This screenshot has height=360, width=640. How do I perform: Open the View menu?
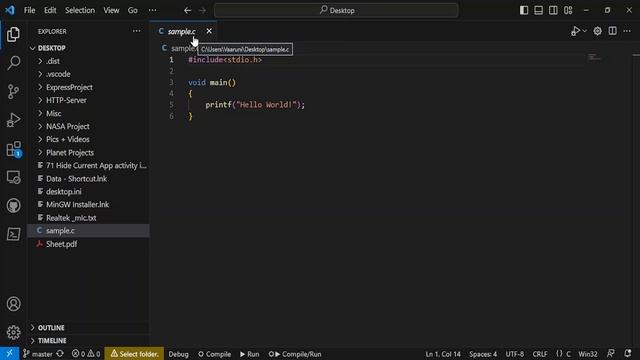click(x=111, y=10)
